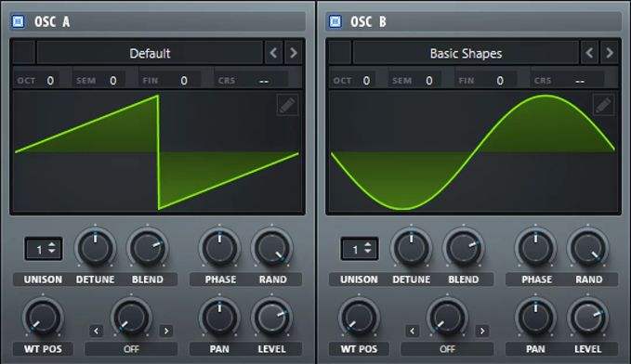This screenshot has height=364, width=631.
Task: Open Default wavetable preset menu
Action: (150, 53)
